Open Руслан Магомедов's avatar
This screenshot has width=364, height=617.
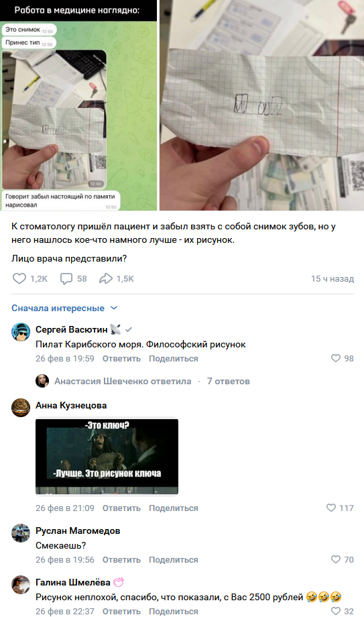[x=21, y=533]
